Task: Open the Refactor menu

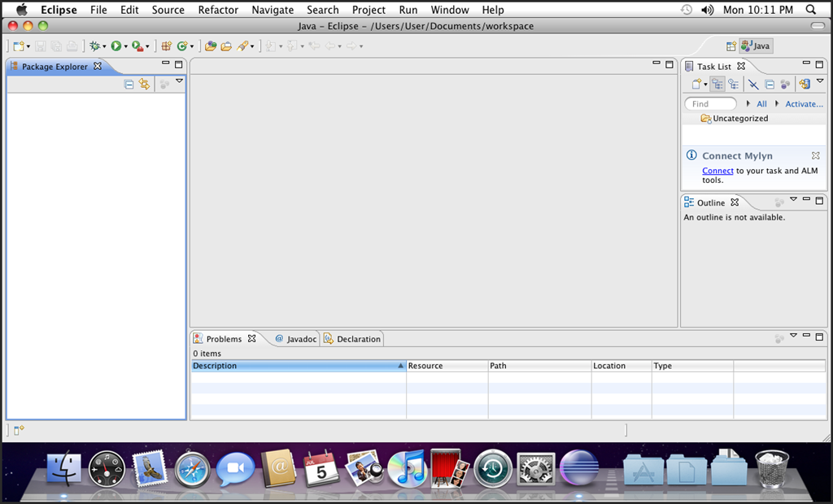Action: coord(218,10)
